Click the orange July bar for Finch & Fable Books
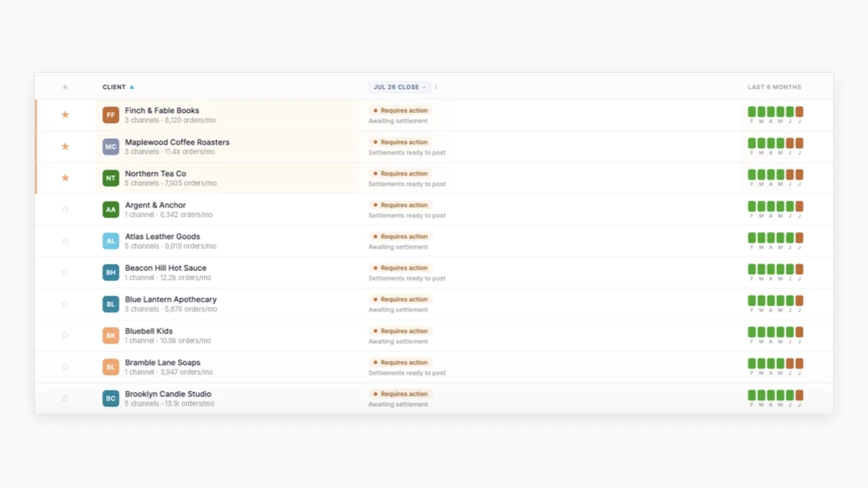Image resolution: width=868 pixels, height=488 pixels. [x=799, y=112]
